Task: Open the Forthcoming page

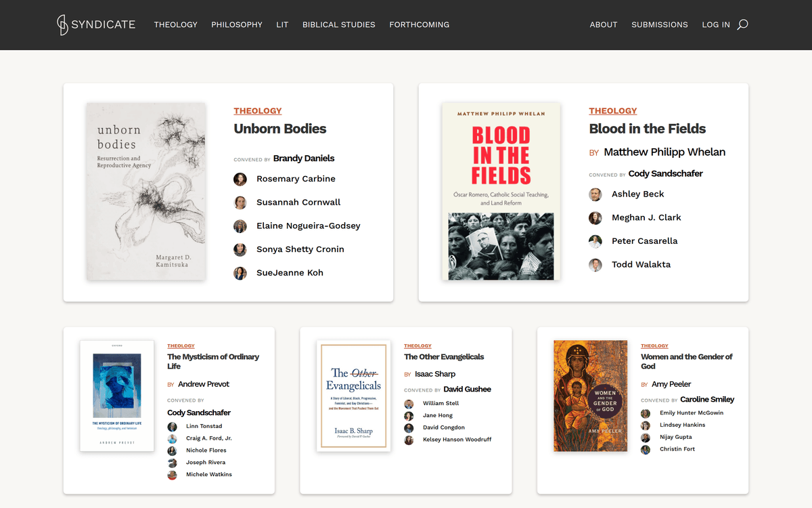Action: click(419, 24)
